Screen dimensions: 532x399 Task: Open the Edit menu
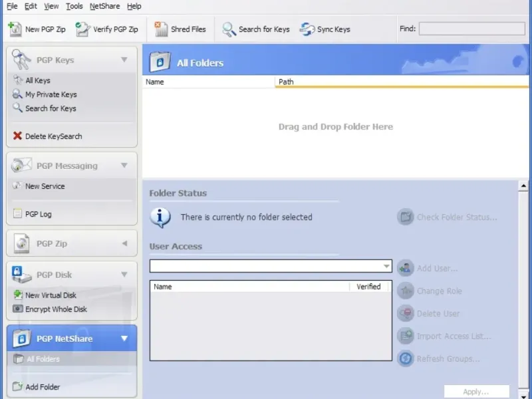tap(31, 6)
